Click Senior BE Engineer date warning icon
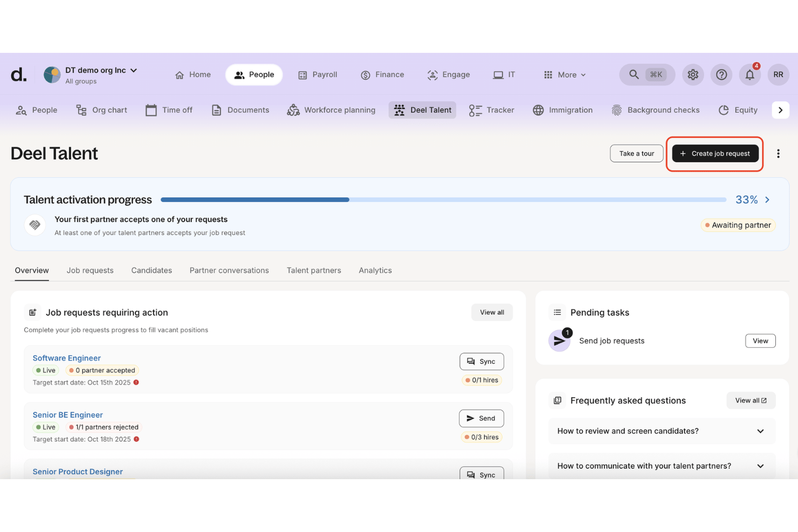The width and height of the screenshot is (798, 532). (x=136, y=439)
